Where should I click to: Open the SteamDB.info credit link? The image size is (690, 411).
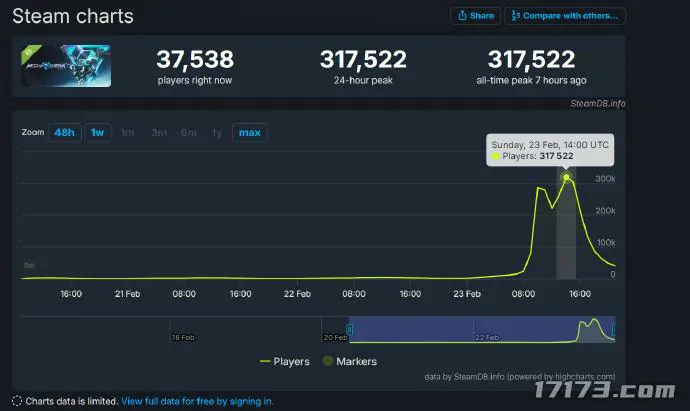[x=598, y=103]
